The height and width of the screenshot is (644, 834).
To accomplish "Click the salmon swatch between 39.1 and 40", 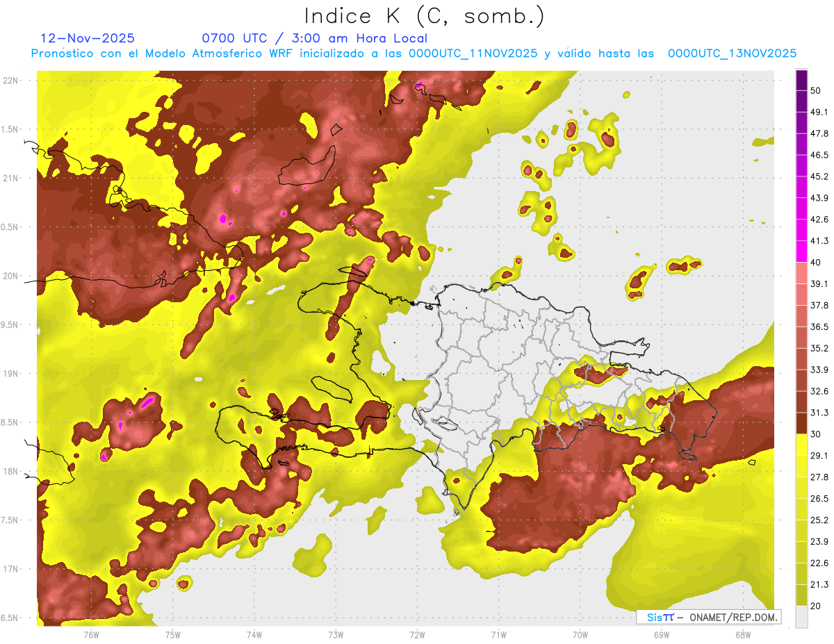I will 801,273.
